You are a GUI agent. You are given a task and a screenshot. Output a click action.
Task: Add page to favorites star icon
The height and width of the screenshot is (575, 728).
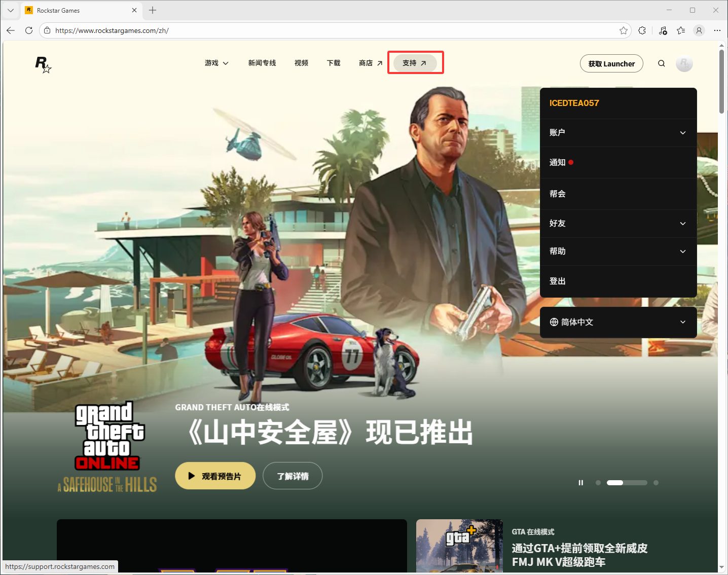[x=623, y=30]
